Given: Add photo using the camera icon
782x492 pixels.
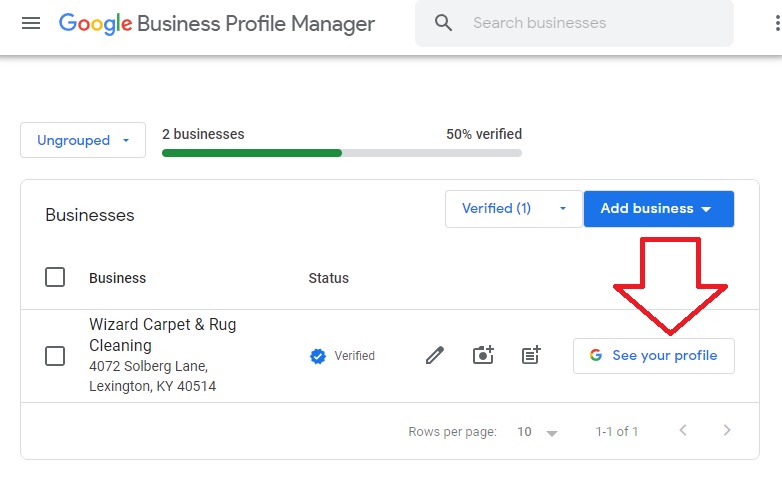Looking at the screenshot, I should tap(483, 355).
